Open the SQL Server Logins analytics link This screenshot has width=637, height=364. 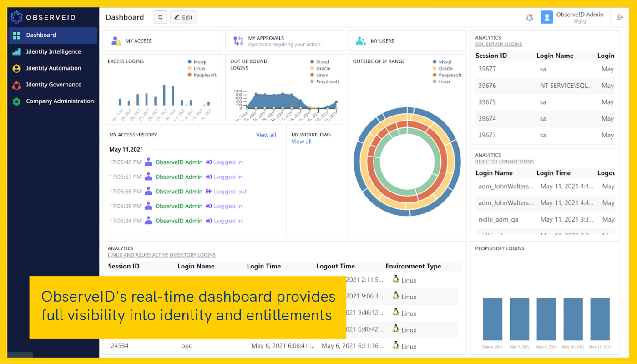[x=499, y=45]
